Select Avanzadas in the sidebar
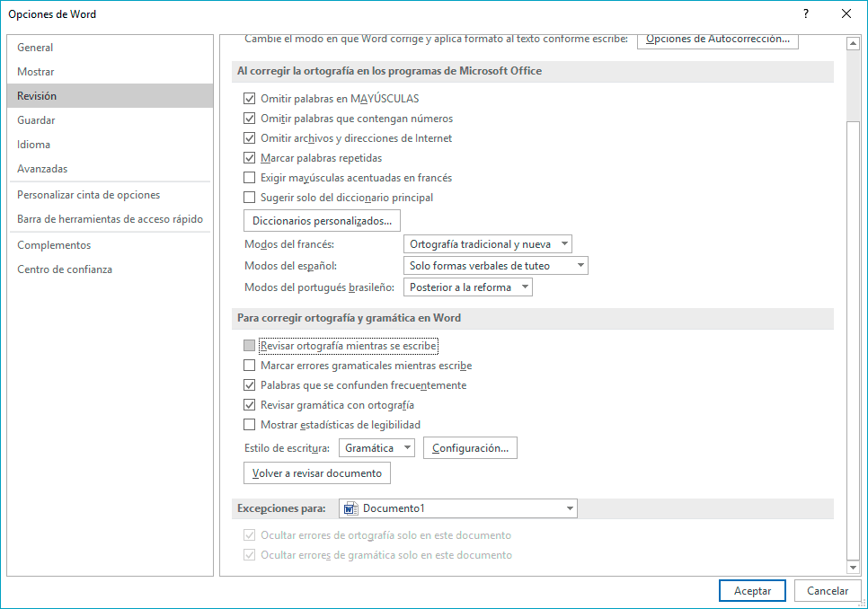Screen dimensions: 868x609 42,169
